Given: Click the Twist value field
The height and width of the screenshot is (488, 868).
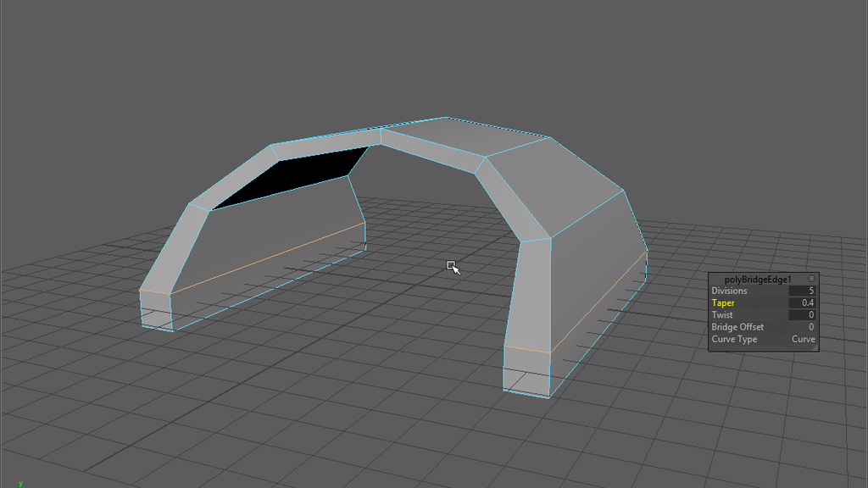Looking at the screenshot, I should click(x=802, y=315).
